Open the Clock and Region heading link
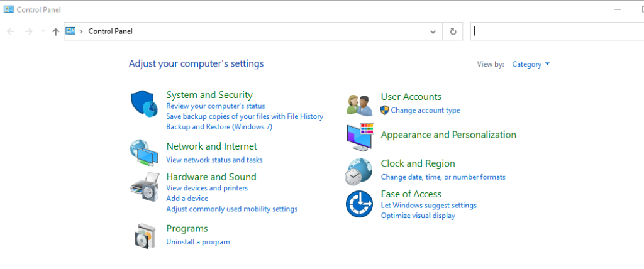The width and height of the screenshot is (644, 269). pos(418,163)
